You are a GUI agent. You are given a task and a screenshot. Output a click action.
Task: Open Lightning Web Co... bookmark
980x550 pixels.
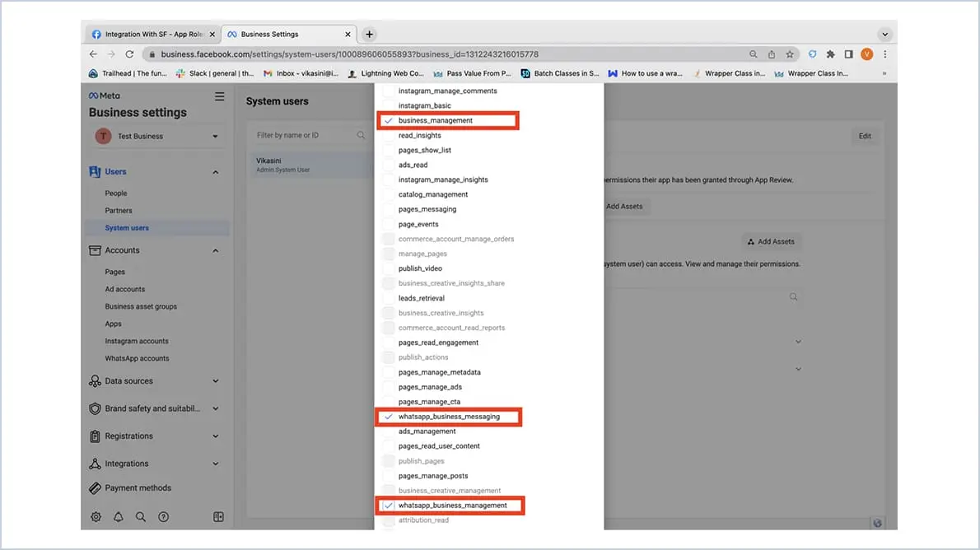385,74
